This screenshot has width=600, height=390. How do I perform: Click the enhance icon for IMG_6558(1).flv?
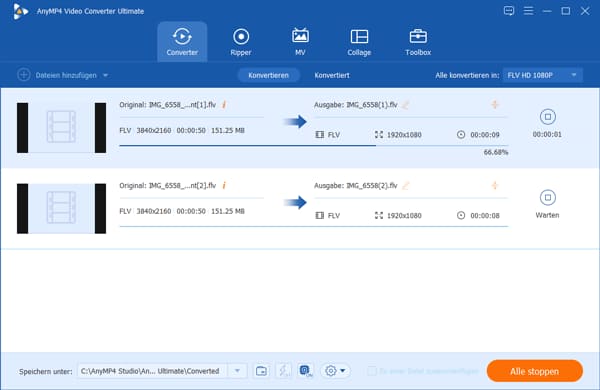coord(495,104)
